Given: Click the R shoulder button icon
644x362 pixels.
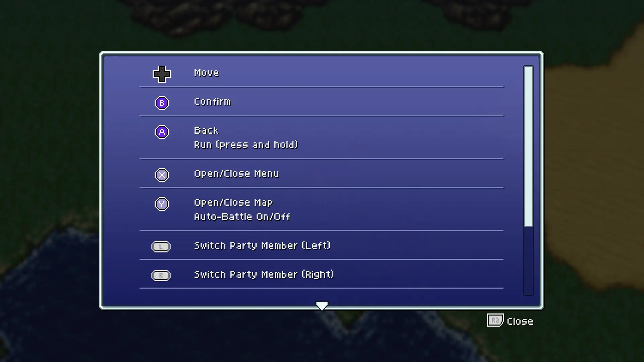Looking at the screenshot, I should coord(161,276).
